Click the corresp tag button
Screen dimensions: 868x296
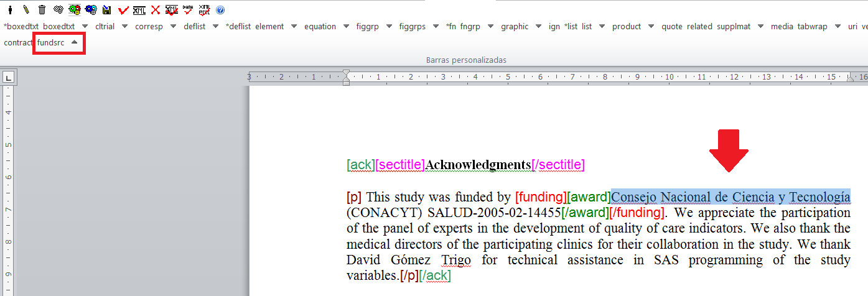coord(149,27)
